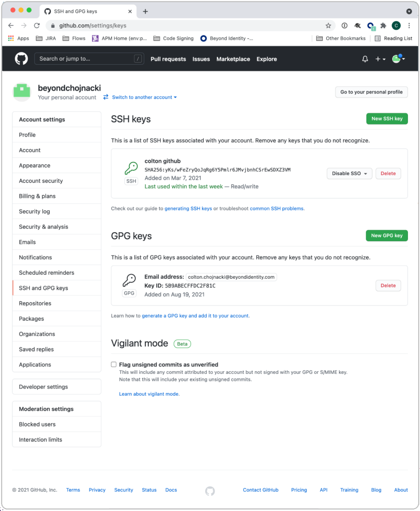Open Pull requests in the top navigation
Screen dimensions: 420x511
point(168,59)
